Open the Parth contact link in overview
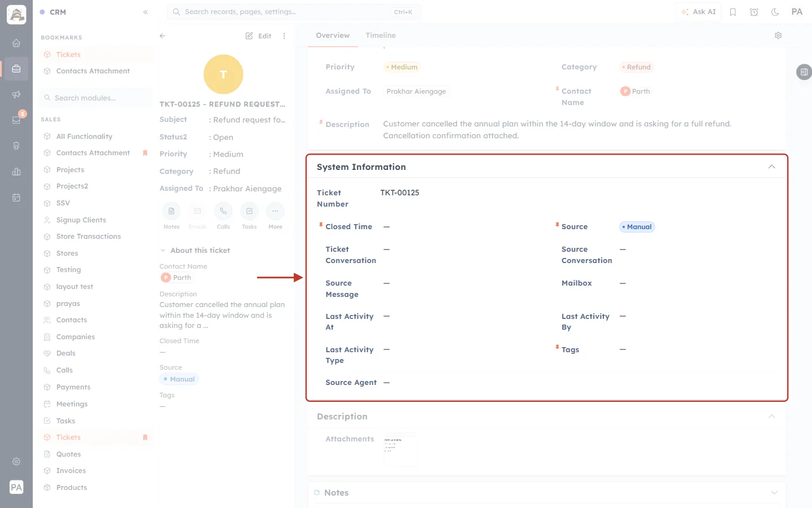The image size is (812, 508). tap(636, 91)
